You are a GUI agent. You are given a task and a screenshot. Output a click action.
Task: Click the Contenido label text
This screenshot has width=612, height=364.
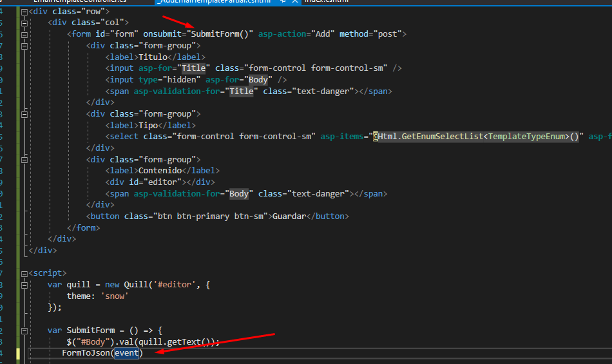pyautogui.click(x=160, y=171)
